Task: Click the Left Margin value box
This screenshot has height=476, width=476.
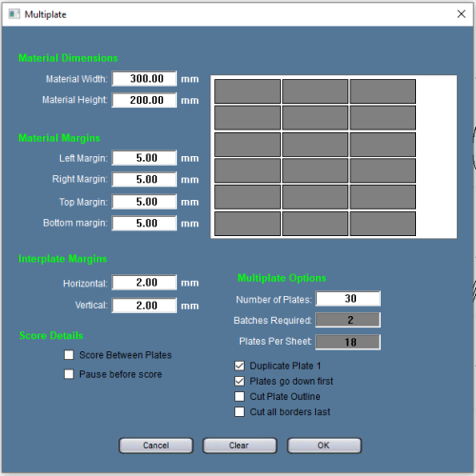Action: pos(145,158)
